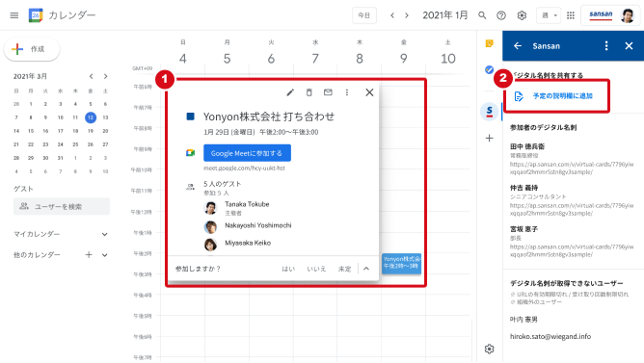Screen dimensions: 644x363
Task: Click the 作成 create button
Action: pyautogui.click(x=32, y=49)
